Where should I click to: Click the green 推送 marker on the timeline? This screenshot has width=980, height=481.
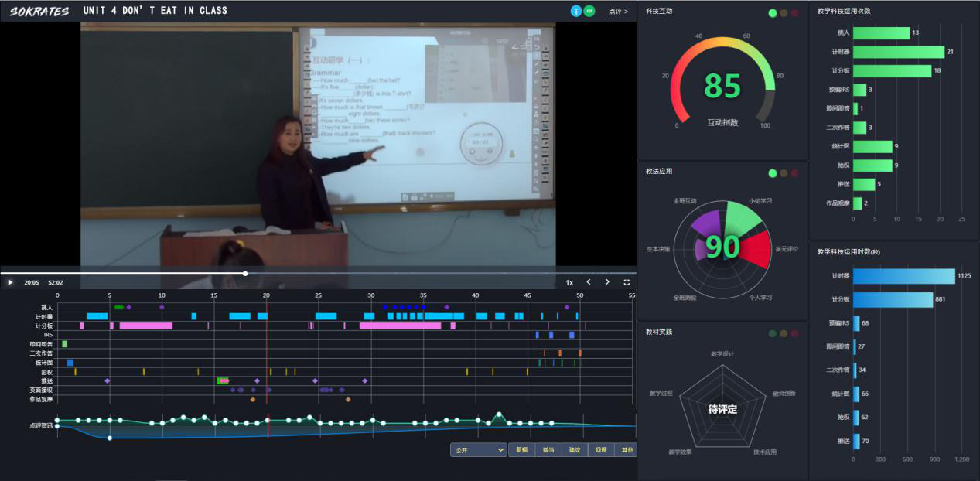pos(223,380)
